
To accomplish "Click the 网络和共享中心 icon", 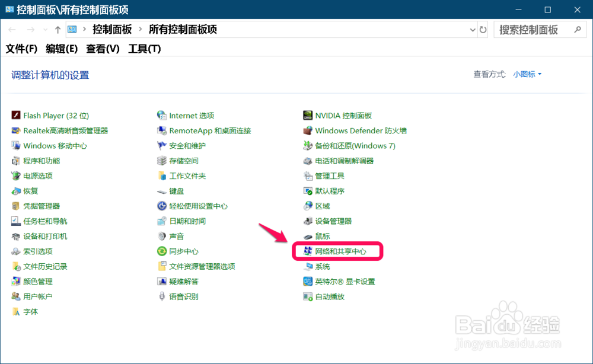I will point(308,251).
